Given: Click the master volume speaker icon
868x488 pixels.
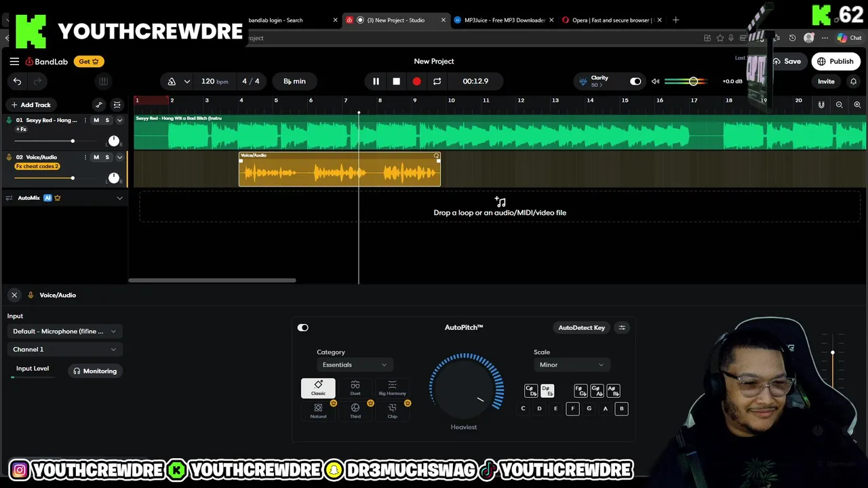Looking at the screenshot, I should pos(655,81).
